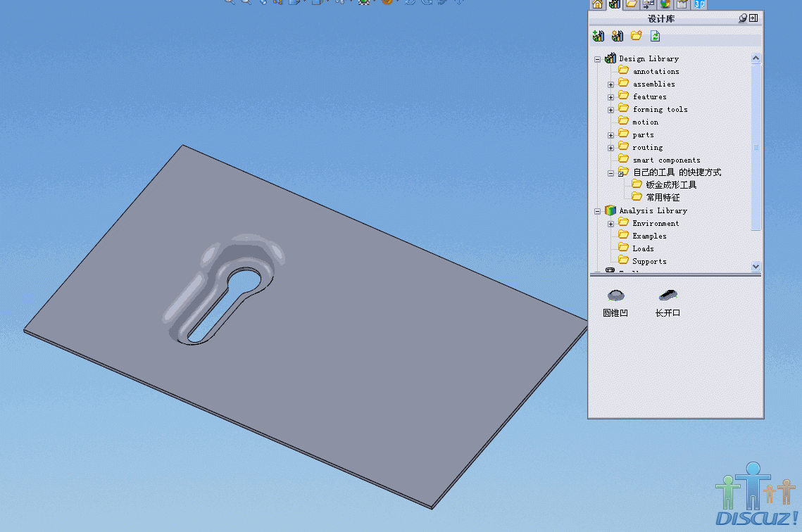Select the motion folder

[x=645, y=122]
